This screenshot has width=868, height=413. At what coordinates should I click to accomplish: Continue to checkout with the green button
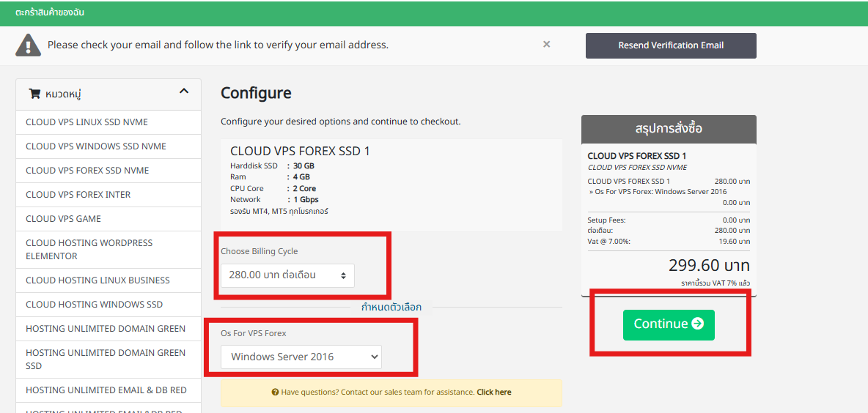tap(668, 324)
